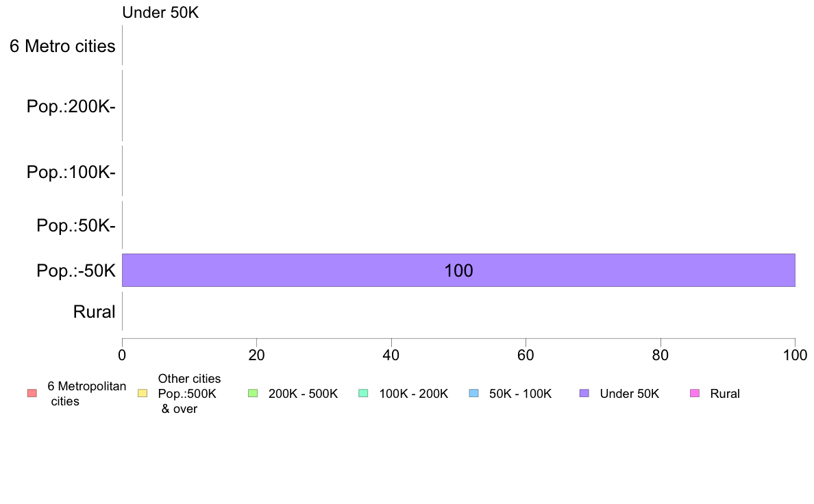Viewport: 814px width, 504px height.
Task: Click the green 200K - 500K legend swatch
Action: [x=253, y=394]
